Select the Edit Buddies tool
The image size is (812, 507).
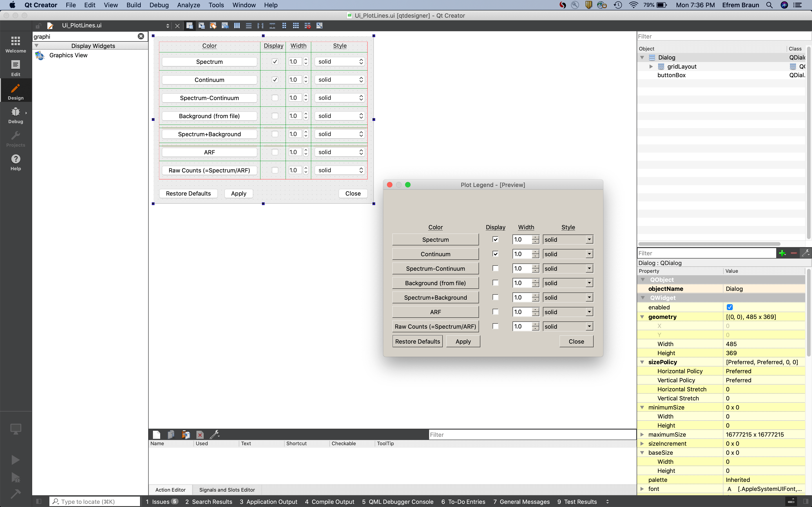(213, 26)
